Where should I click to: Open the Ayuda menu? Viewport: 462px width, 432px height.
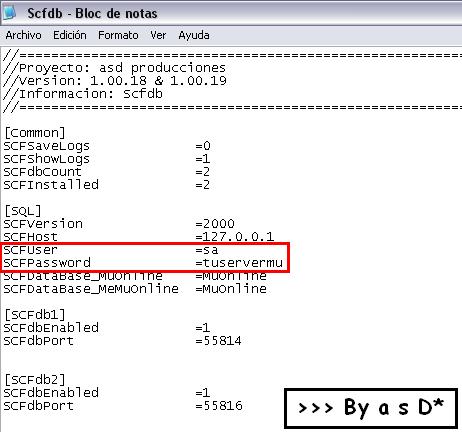[x=194, y=35]
